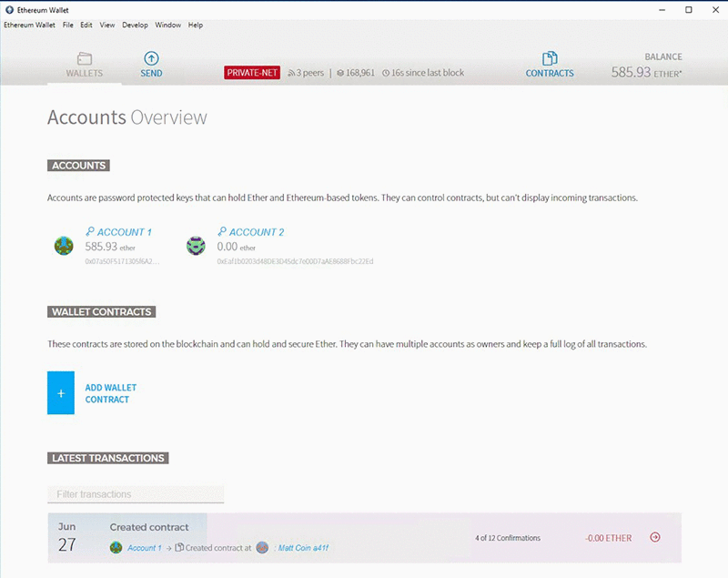Maximize the Ethereum Wallet window
This screenshot has height=578, width=728.
(689, 10)
